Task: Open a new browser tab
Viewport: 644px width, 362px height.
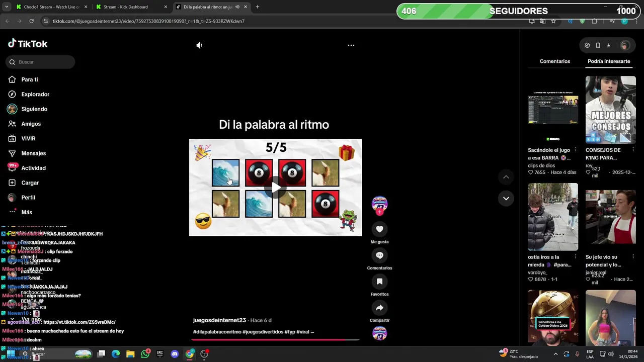Action: 258,7
